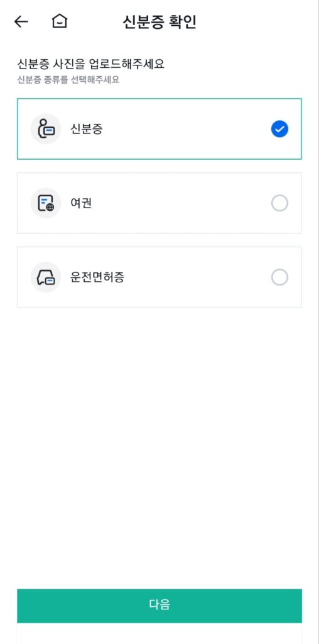Click the circular gray background of passport icon
Screen dimensions: 319x644
pyautogui.click(x=46, y=203)
